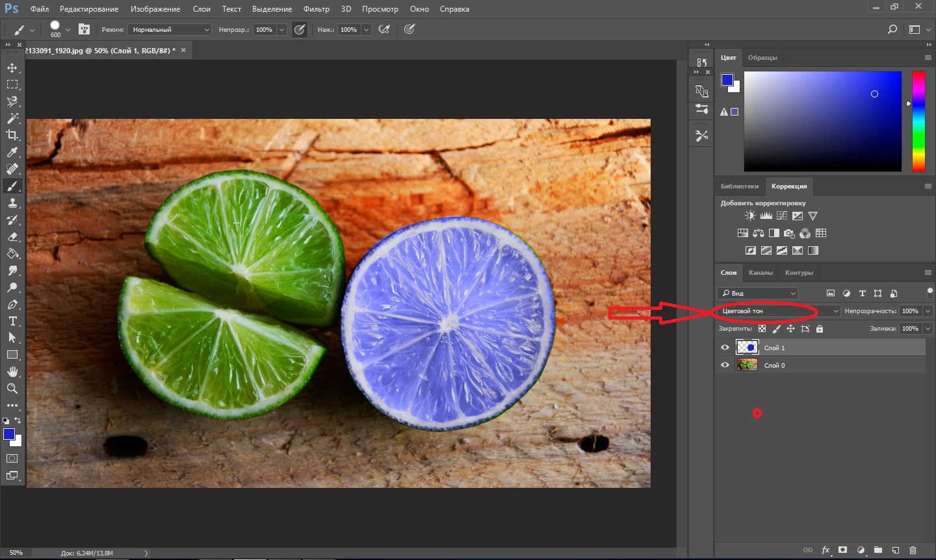Open the brush preset picker arrow

tap(68, 29)
